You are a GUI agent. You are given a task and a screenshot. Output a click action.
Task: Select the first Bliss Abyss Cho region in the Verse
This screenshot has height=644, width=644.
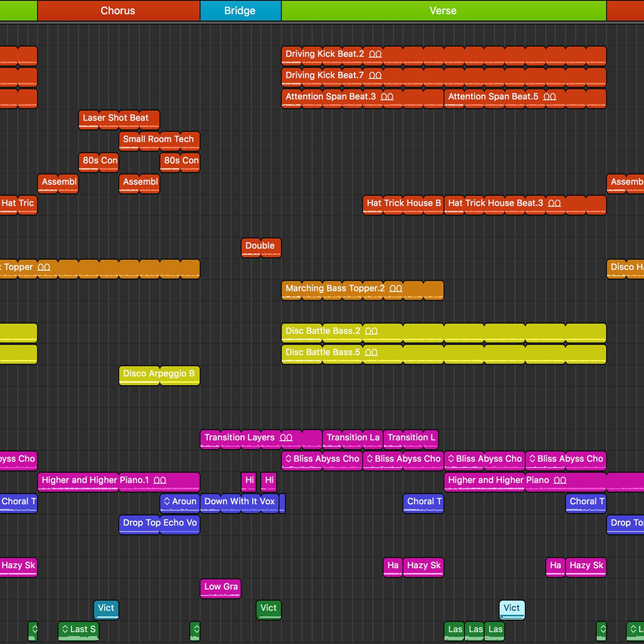(322, 461)
